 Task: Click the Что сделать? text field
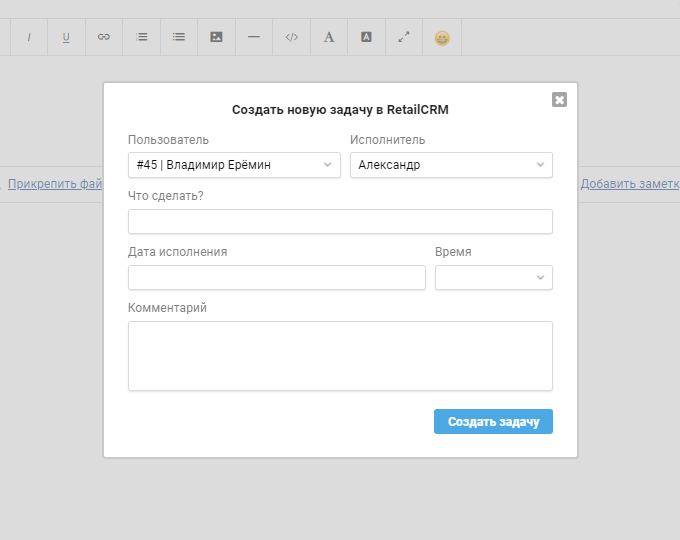coord(340,222)
